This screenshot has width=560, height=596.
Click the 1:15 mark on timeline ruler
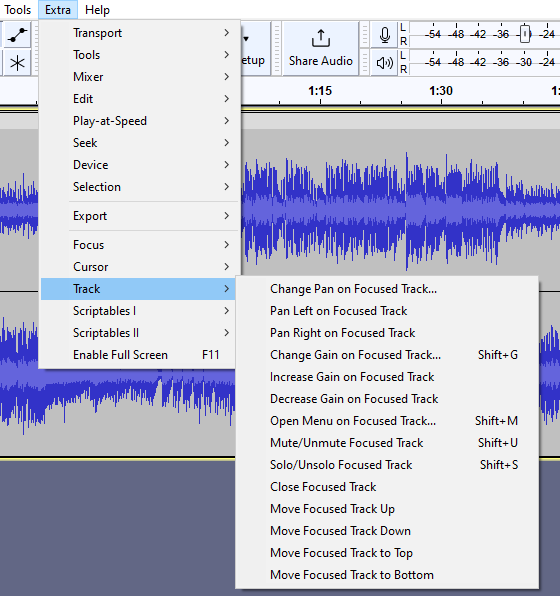(320, 91)
